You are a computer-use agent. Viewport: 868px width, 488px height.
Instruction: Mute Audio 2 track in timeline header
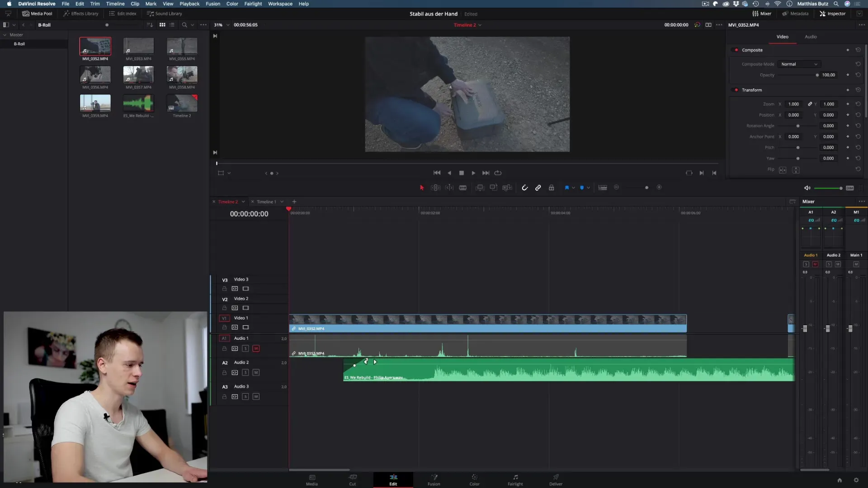[x=256, y=373]
